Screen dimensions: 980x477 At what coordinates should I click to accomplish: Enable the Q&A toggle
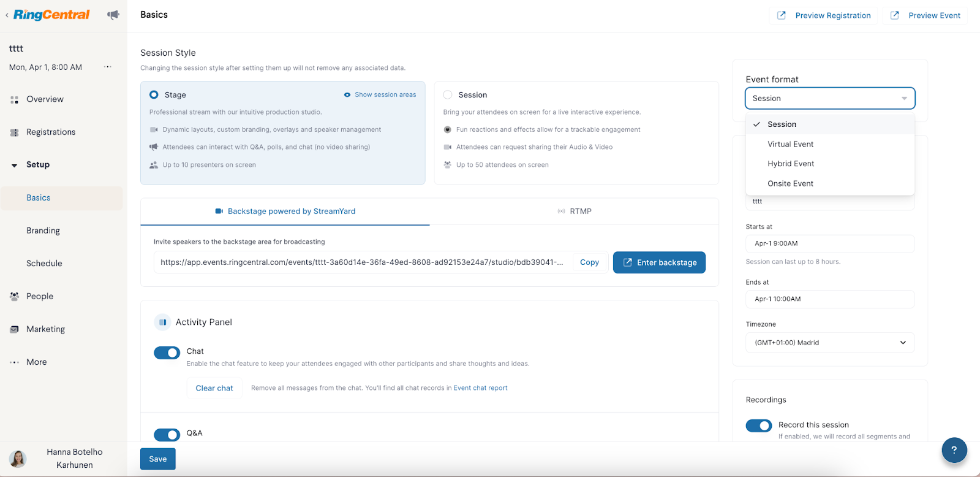coord(167,435)
